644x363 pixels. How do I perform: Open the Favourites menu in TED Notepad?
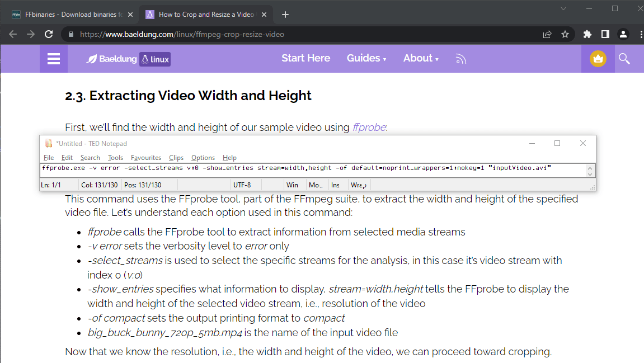[146, 158]
